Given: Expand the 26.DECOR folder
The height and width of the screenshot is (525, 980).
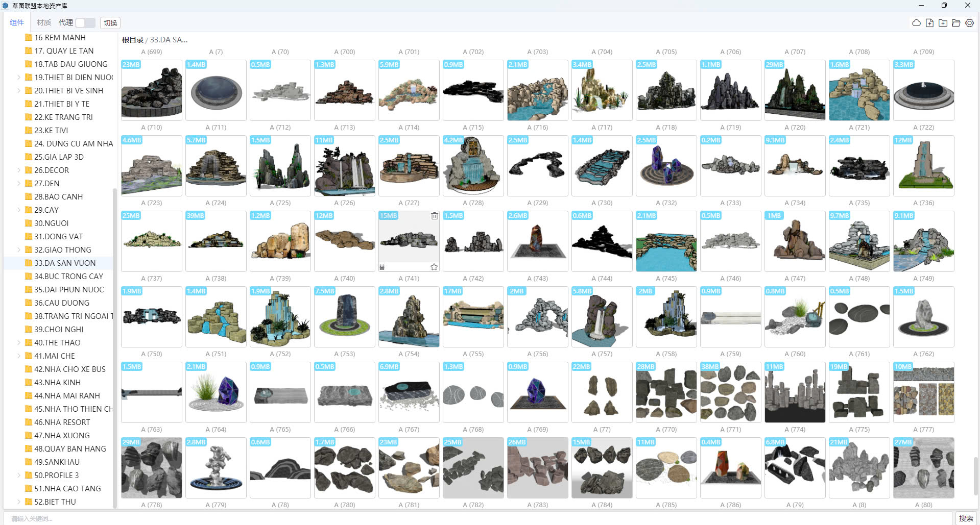Looking at the screenshot, I should (x=19, y=170).
